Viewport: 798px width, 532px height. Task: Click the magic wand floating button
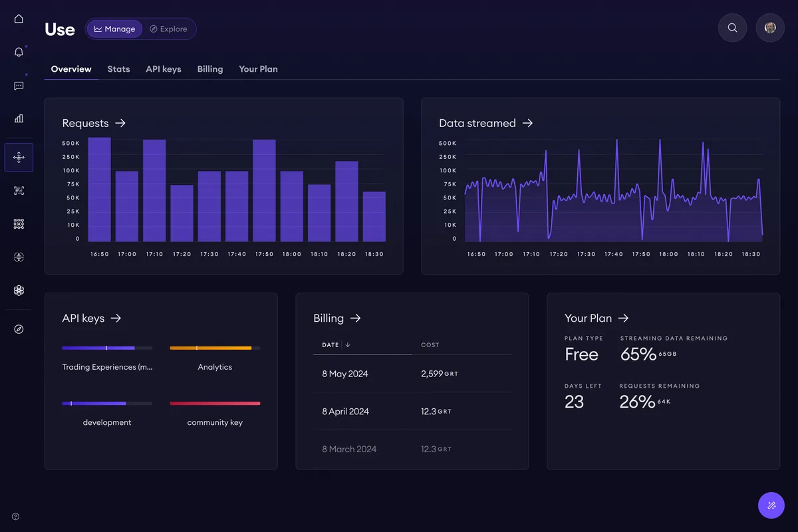click(x=771, y=505)
